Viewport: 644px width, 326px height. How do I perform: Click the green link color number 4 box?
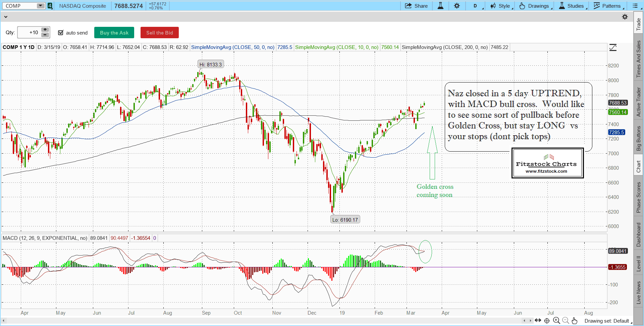click(x=50, y=6)
